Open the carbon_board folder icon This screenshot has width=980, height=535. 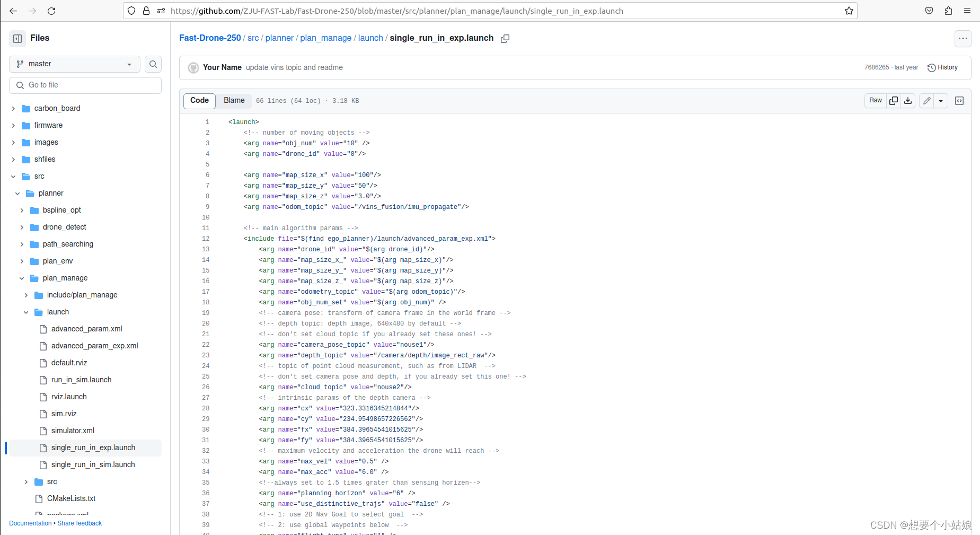tap(26, 108)
